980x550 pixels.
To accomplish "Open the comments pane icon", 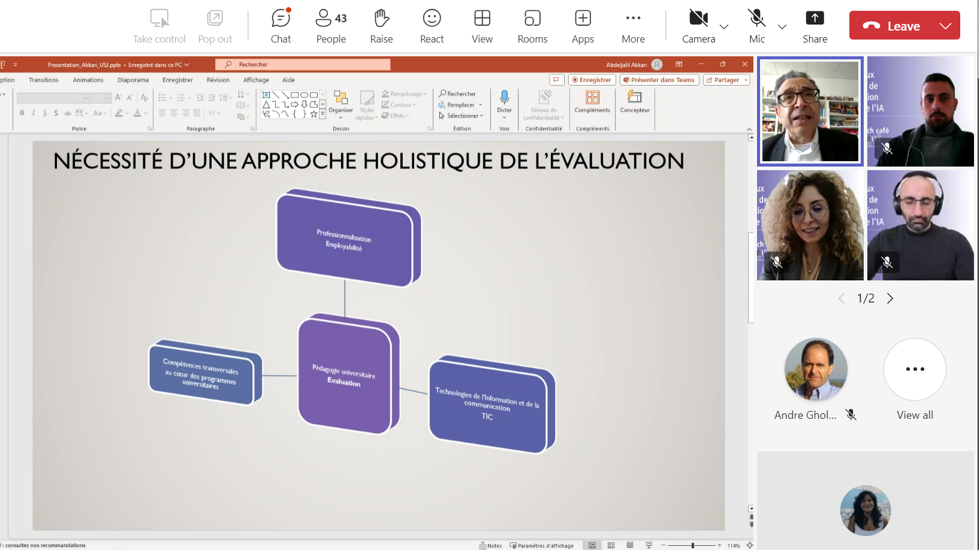I will 556,80.
